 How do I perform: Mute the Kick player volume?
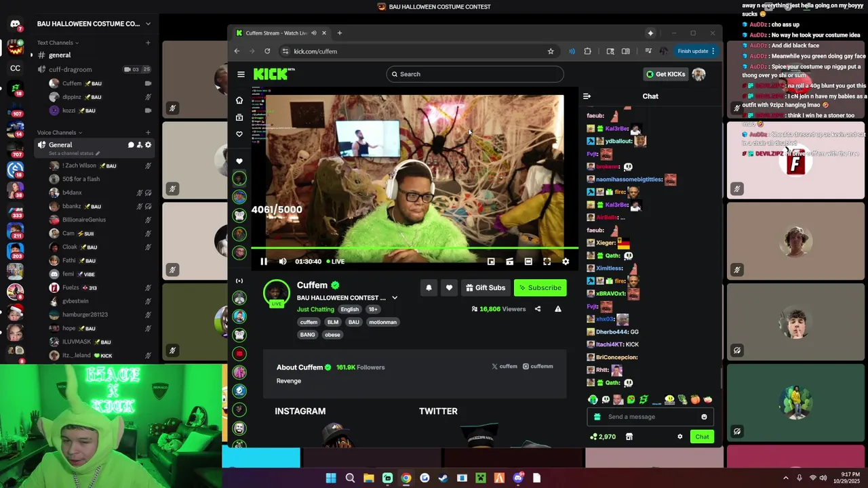[x=283, y=262]
